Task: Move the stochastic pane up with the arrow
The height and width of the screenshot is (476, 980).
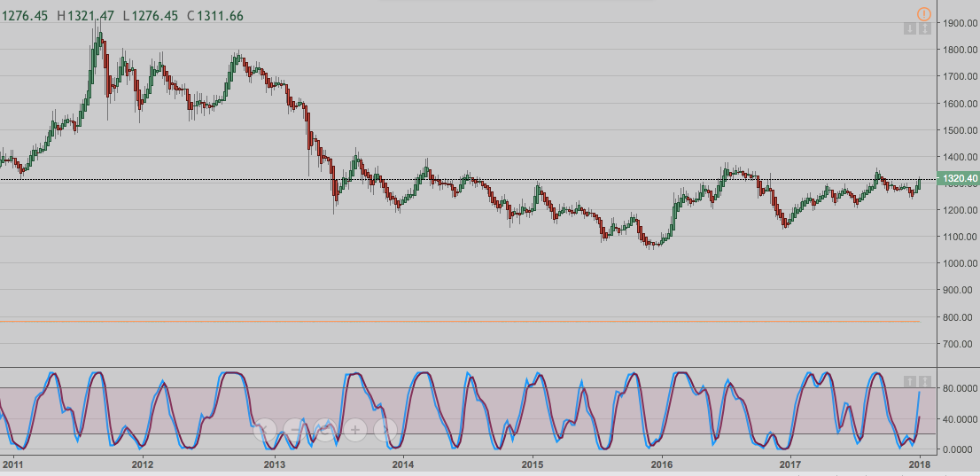Action: click(909, 381)
